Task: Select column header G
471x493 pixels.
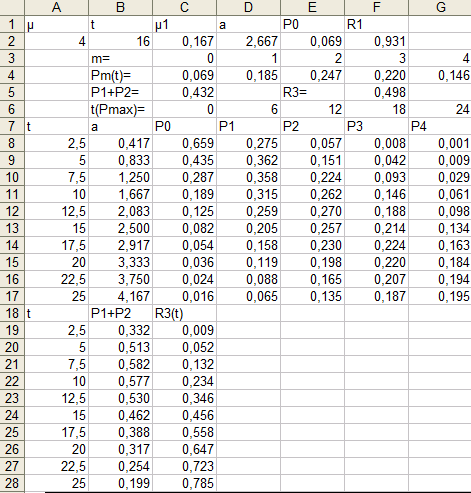Action: click(440, 7)
